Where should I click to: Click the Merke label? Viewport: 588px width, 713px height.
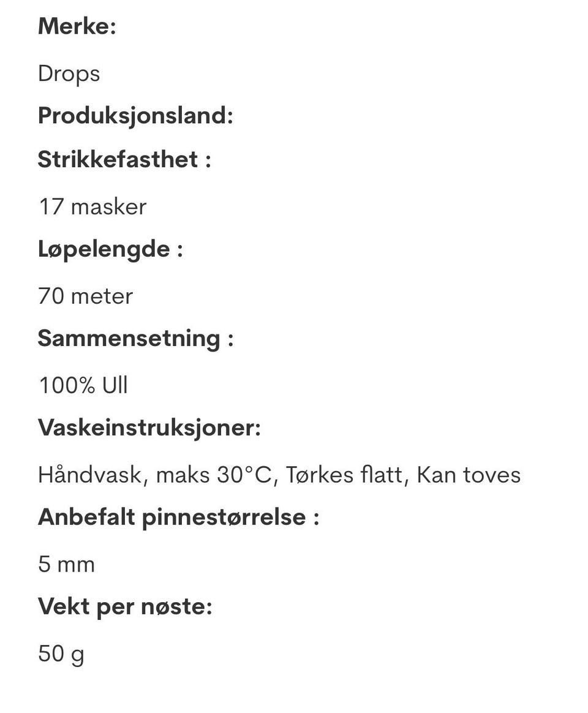[x=77, y=26]
